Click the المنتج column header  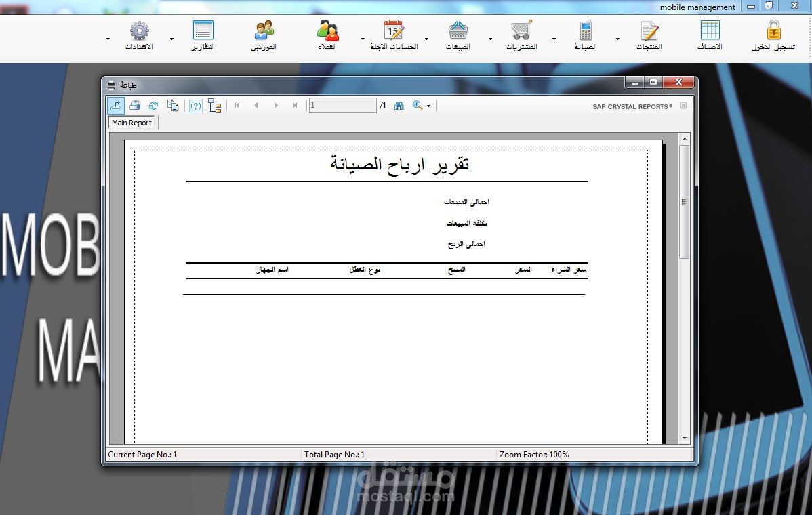click(457, 270)
